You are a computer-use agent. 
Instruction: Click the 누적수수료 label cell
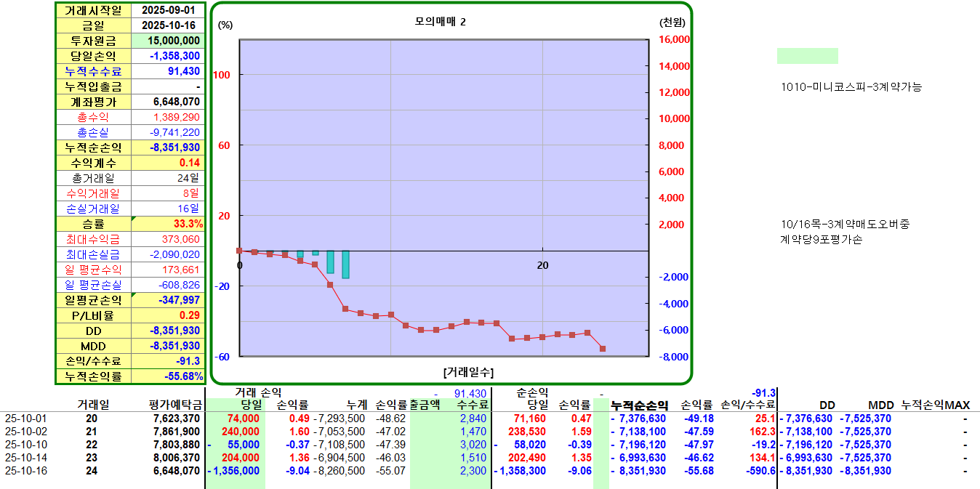tap(94, 71)
